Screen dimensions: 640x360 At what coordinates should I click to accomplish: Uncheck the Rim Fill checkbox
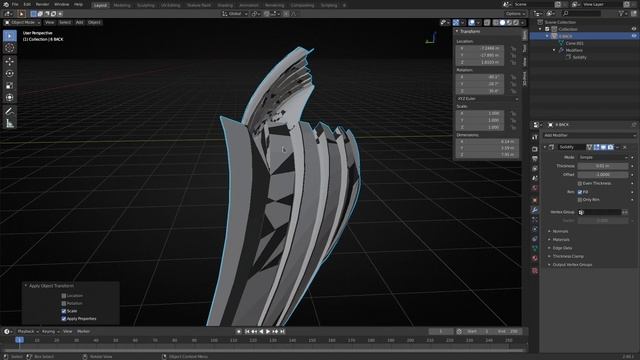(580, 192)
